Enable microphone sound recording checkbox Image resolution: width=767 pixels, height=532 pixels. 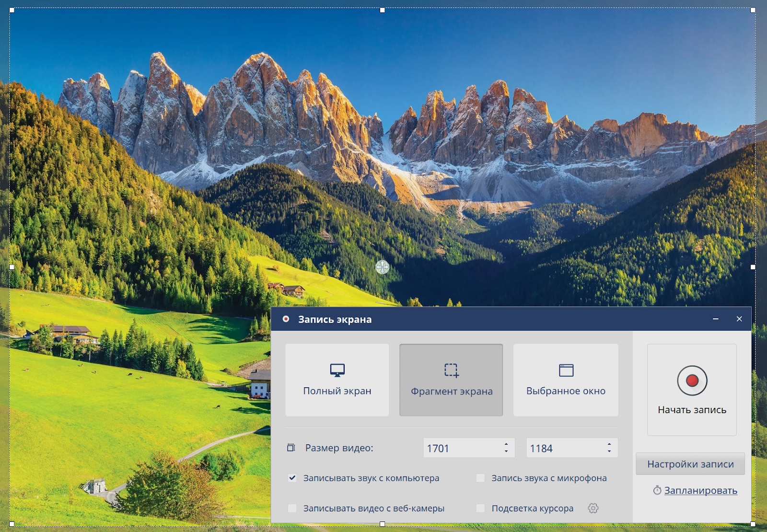tap(480, 478)
